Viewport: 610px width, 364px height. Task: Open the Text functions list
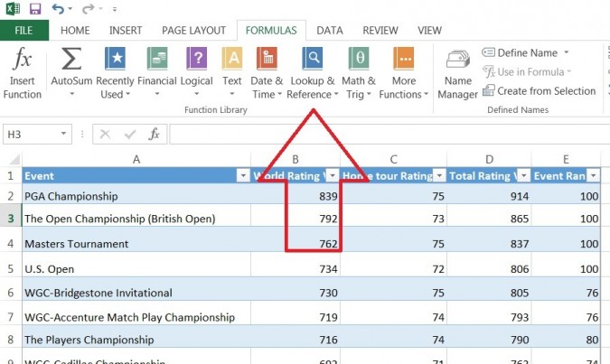click(232, 73)
